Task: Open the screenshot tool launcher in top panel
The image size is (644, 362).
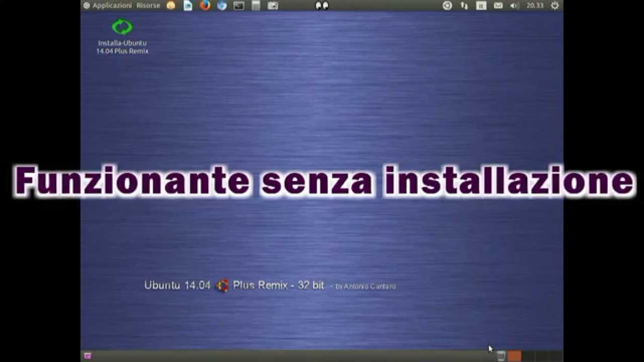Action: (x=273, y=6)
